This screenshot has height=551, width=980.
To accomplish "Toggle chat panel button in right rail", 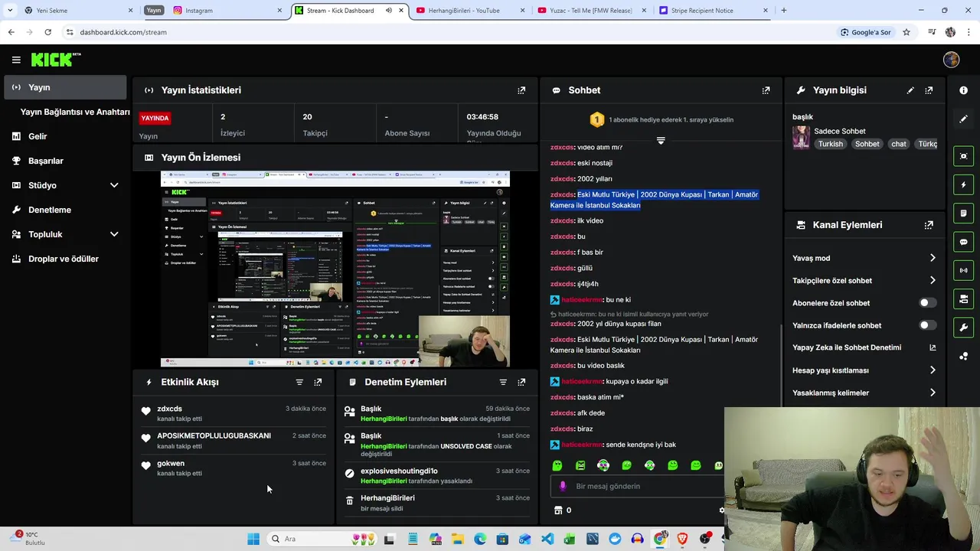I will pos(963,242).
